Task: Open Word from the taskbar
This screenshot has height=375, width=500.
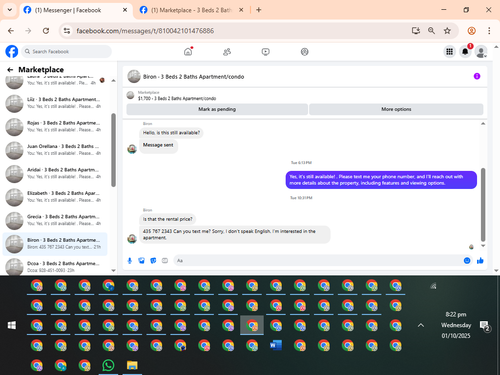Action: 276,345
